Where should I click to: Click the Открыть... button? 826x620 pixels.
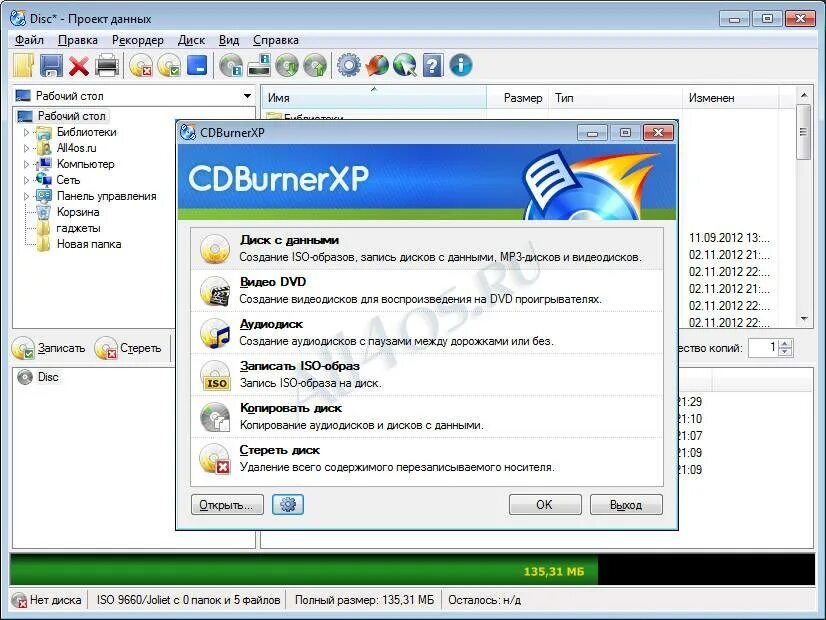[227, 505]
